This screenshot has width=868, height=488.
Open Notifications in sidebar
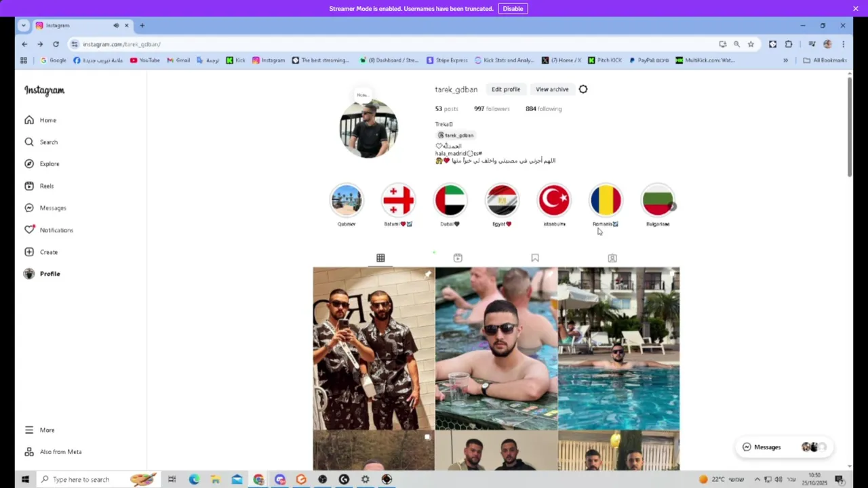point(49,230)
